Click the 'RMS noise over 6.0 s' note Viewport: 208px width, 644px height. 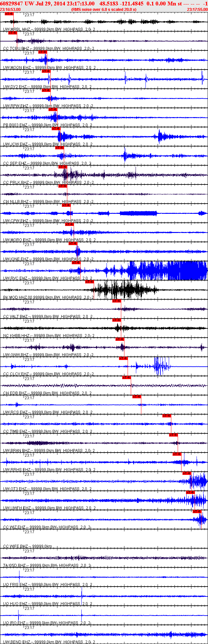coord(104,10)
